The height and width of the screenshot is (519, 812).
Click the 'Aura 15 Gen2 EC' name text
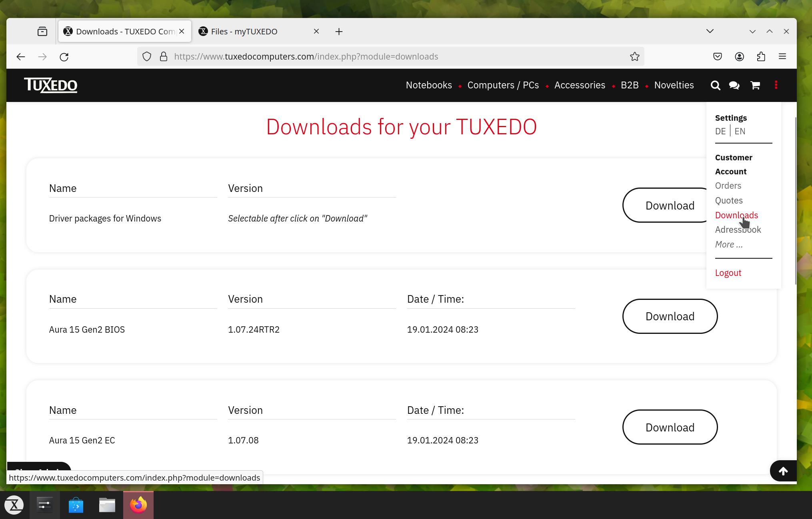point(82,440)
